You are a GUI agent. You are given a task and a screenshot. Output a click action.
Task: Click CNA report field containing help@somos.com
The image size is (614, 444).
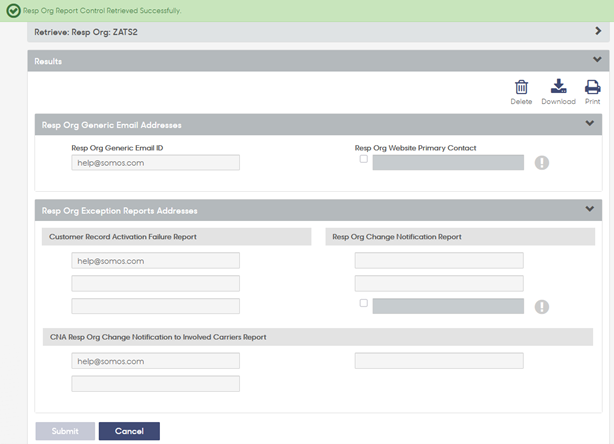(155, 361)
